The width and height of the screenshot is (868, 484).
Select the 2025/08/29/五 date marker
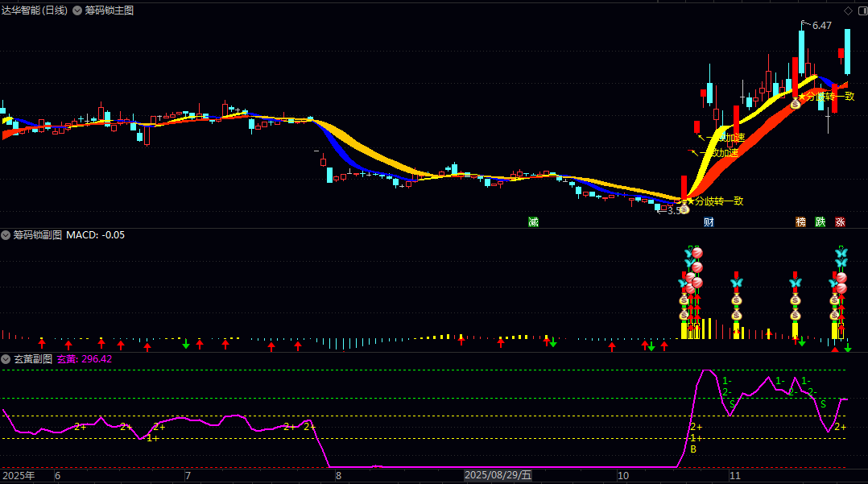coord(498,476)
